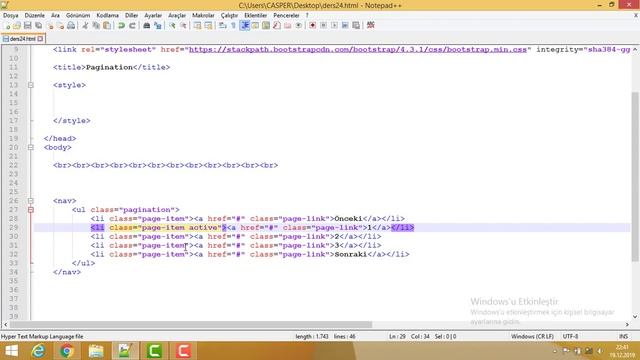Click 'Ln : 29' in the status bar
Viewport: 640px width, 360px height.
(x=397, y=337)
